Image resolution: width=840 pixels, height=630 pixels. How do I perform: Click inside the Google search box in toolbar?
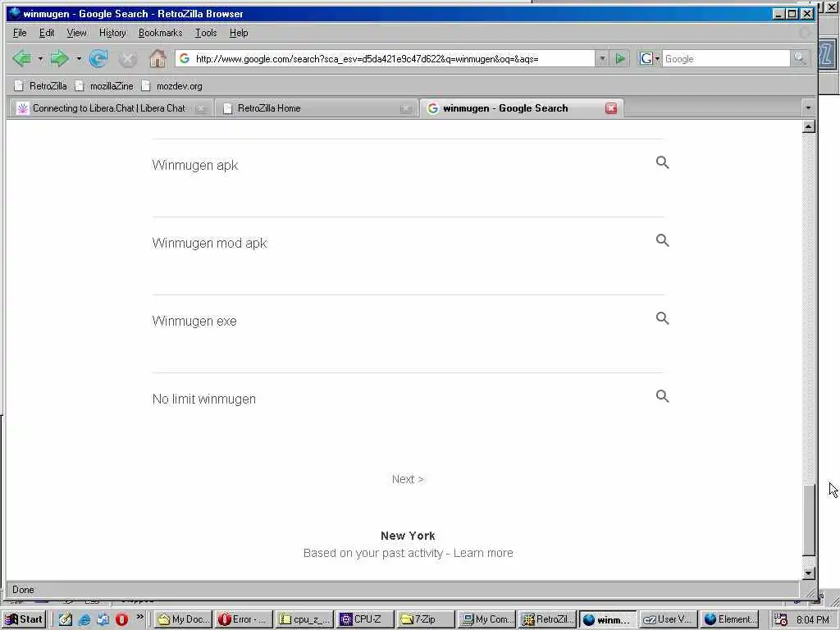tap(726, 58)
